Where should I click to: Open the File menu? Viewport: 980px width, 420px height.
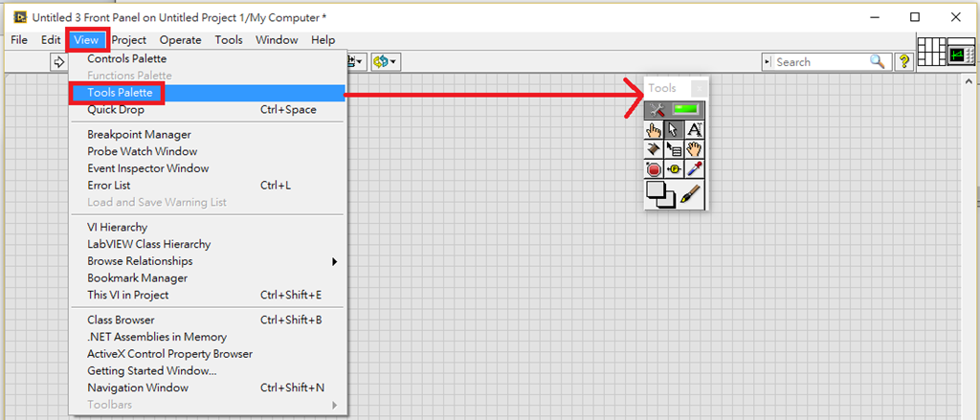19,40
